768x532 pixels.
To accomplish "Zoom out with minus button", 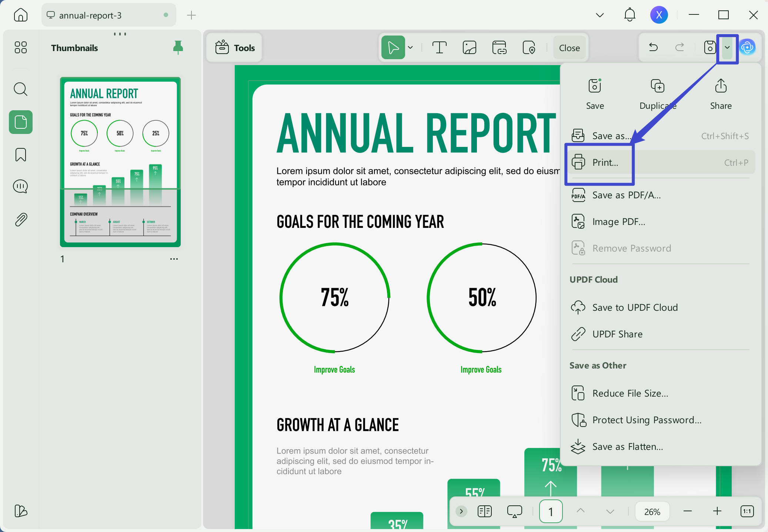I will click(688, 511).
